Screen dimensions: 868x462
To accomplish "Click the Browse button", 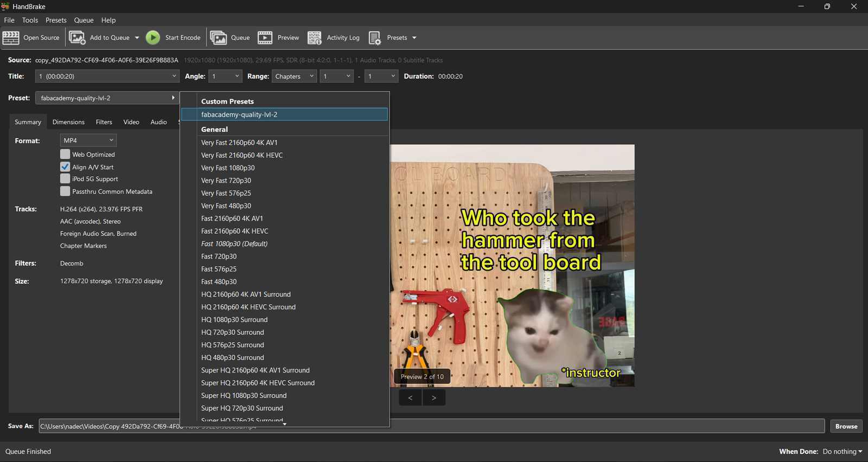I will coord(846,426).
